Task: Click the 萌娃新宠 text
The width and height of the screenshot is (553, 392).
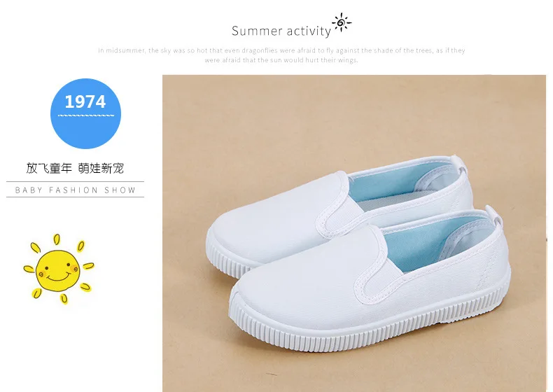Action: (101, 168)
